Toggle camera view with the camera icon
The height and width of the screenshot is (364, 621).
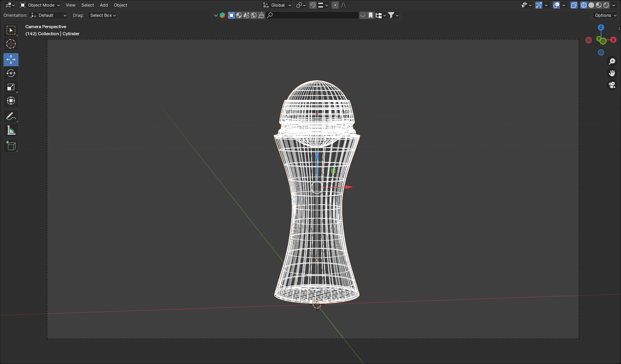point(612,85)
